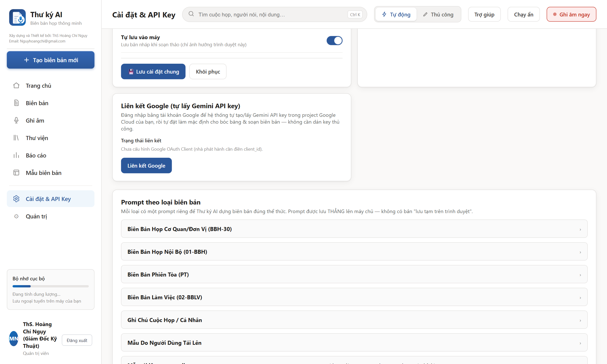Click the Thư ký AI logo icon
The width and height of the screenshot is (607, 364).
(17, 17)
